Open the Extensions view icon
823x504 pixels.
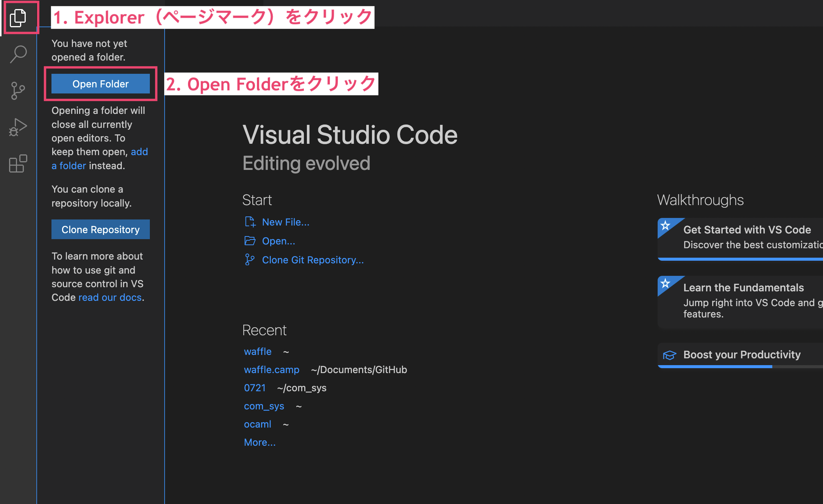18,163
